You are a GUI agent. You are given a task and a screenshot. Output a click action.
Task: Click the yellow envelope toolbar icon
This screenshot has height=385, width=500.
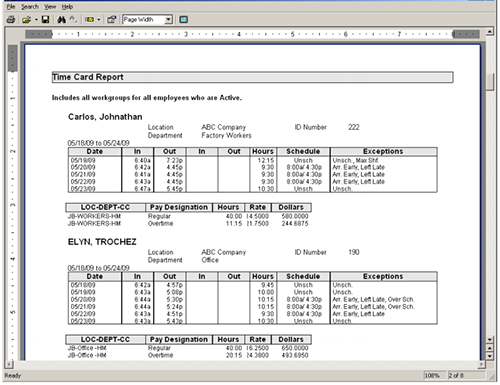89,20
